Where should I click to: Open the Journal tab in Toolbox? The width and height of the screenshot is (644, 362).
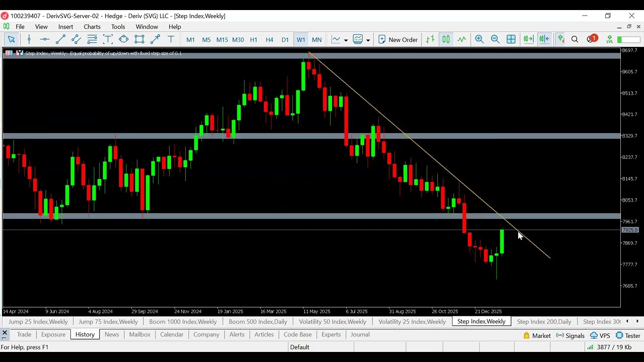point(360,334)
